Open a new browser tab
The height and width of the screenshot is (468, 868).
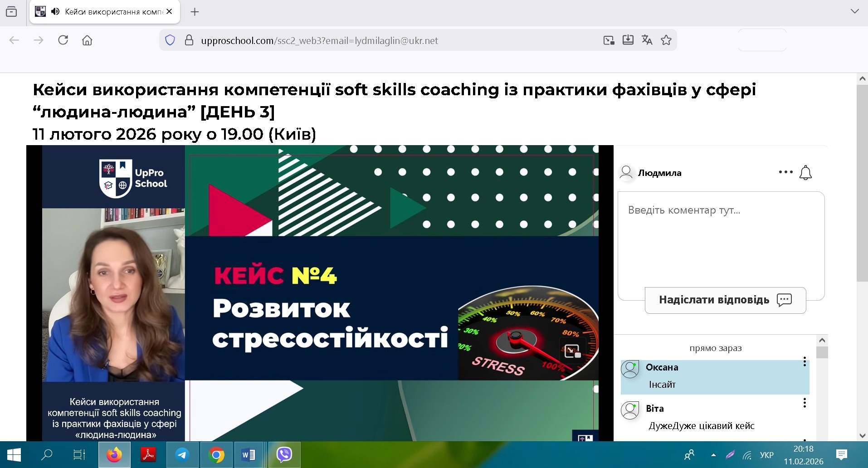coord(195,12)
